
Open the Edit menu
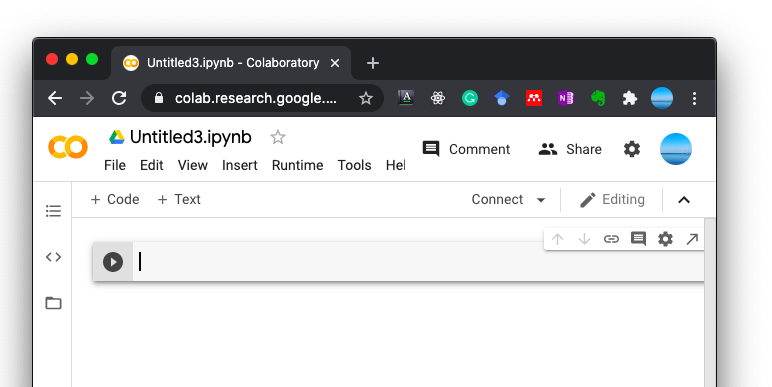[152, 165]
